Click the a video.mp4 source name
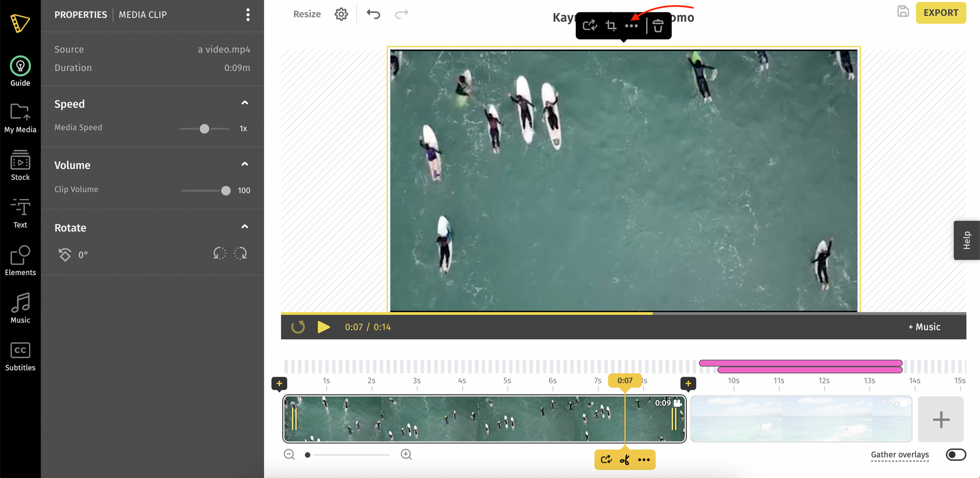Viewport: 980px width, 478px height. click(224, 49)
